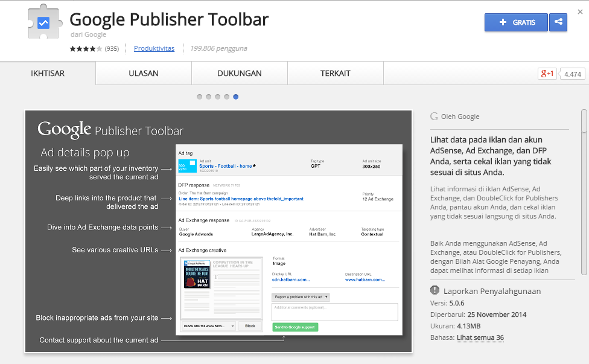Screen dimensions: 589x364
Task: Click the Google +1 button
Action: pos(547,74)
